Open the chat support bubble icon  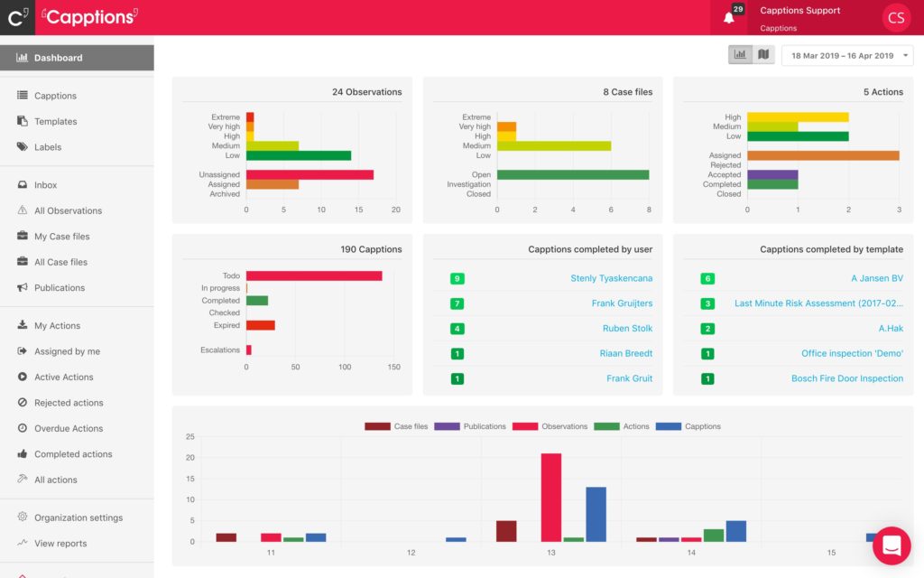point(891,545)
